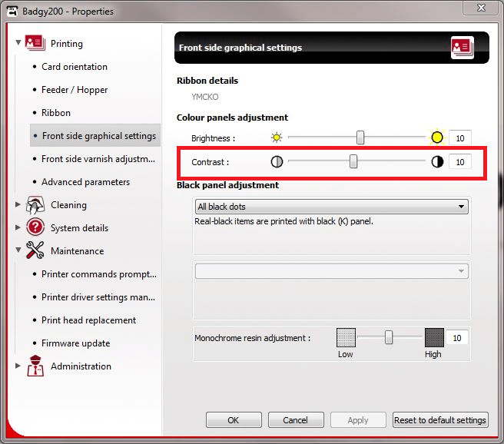Click the Low monochrome resin swatch icon
Viewport: 504px width, 444px height.
[x=346, y=337]
